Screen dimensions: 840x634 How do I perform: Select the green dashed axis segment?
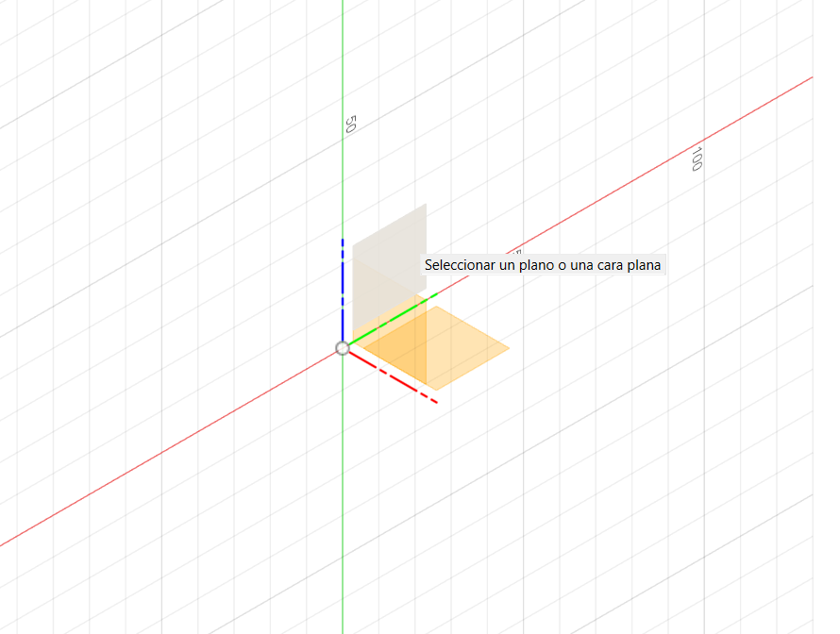tap(393, 319)
